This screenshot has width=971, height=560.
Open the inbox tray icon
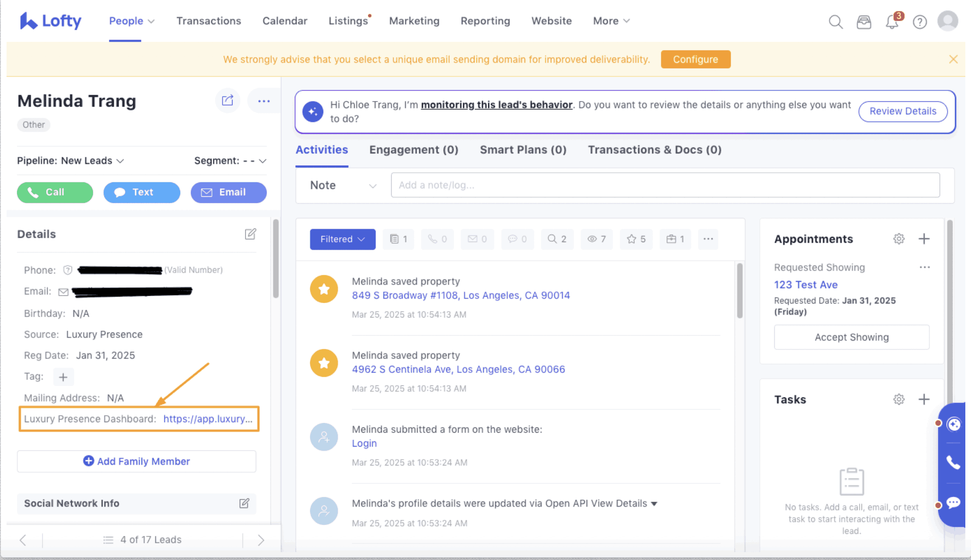(x=864, y=22)
